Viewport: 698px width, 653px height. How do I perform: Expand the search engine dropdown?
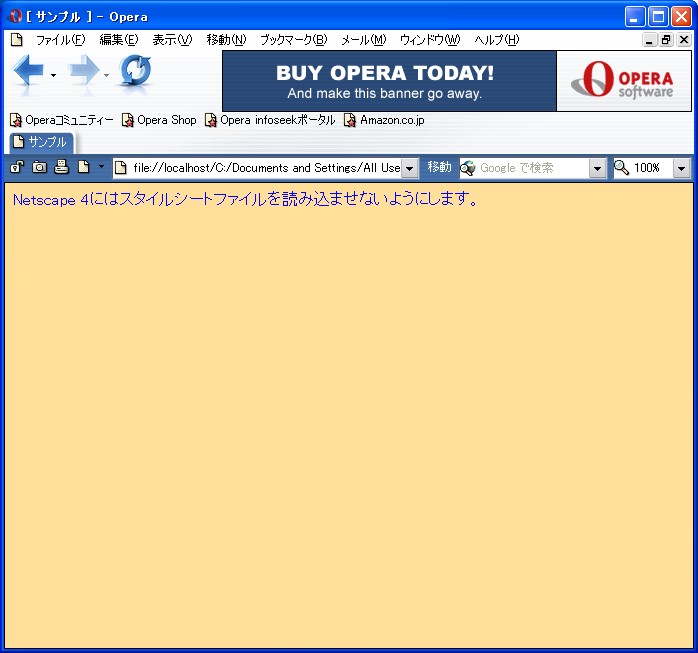point(597,168)
